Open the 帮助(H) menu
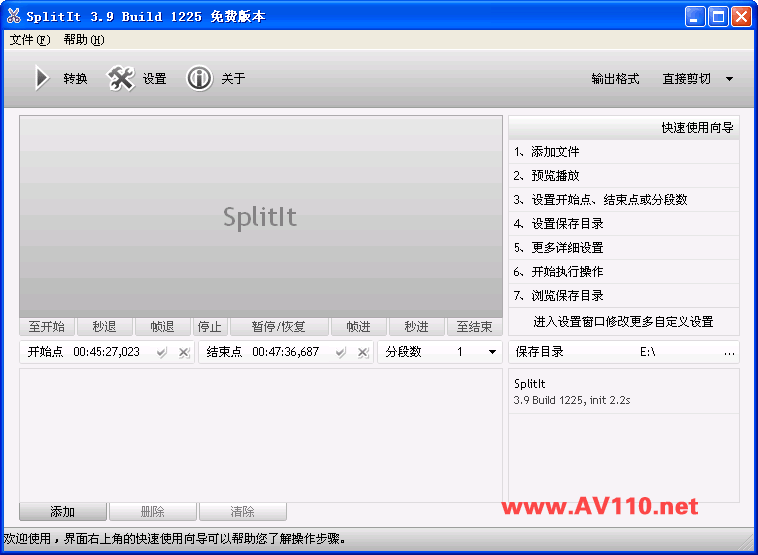758x555 pixels. point(84,40)
